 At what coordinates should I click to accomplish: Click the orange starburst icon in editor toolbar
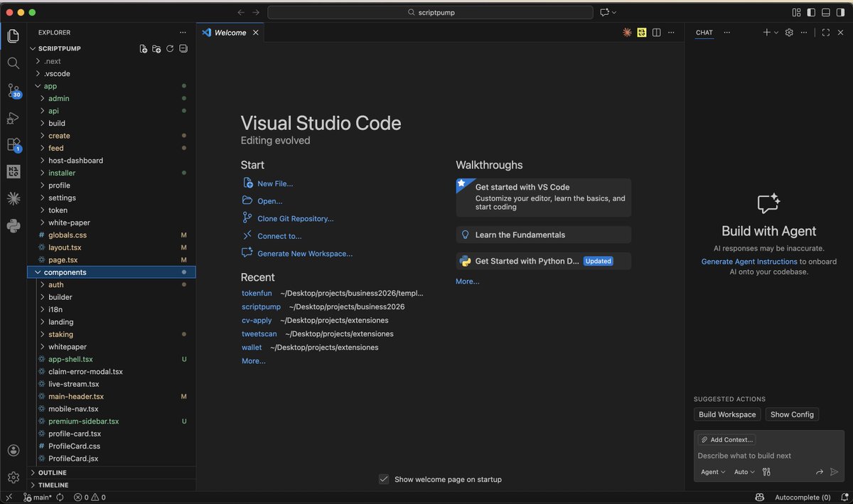tap(627, 33)
